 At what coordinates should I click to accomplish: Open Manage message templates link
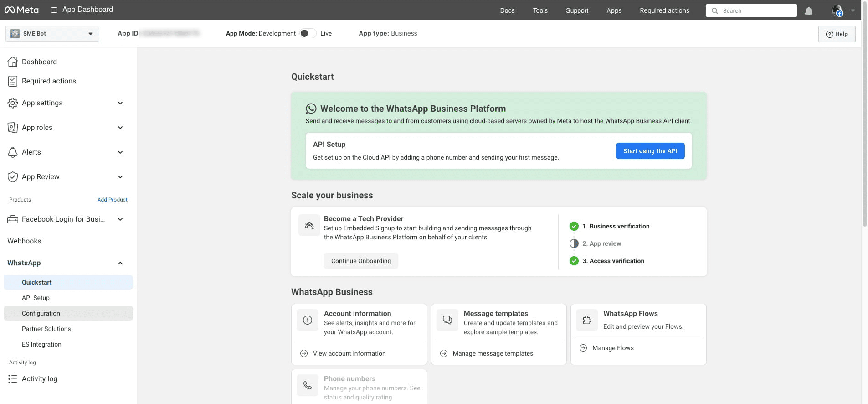493,353
